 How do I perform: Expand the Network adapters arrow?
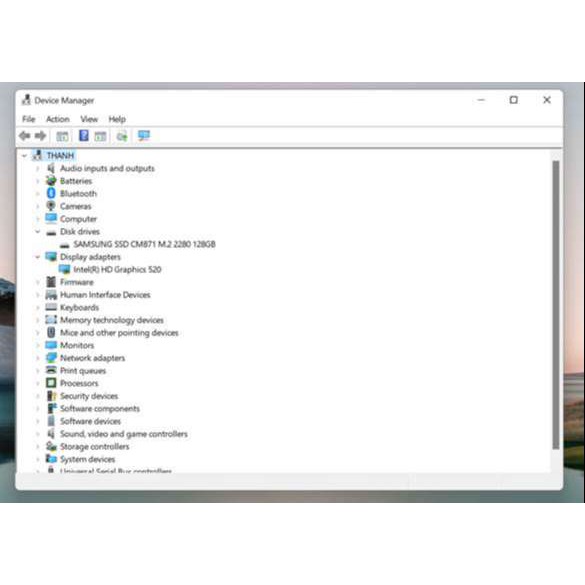[x=38, y=358]
